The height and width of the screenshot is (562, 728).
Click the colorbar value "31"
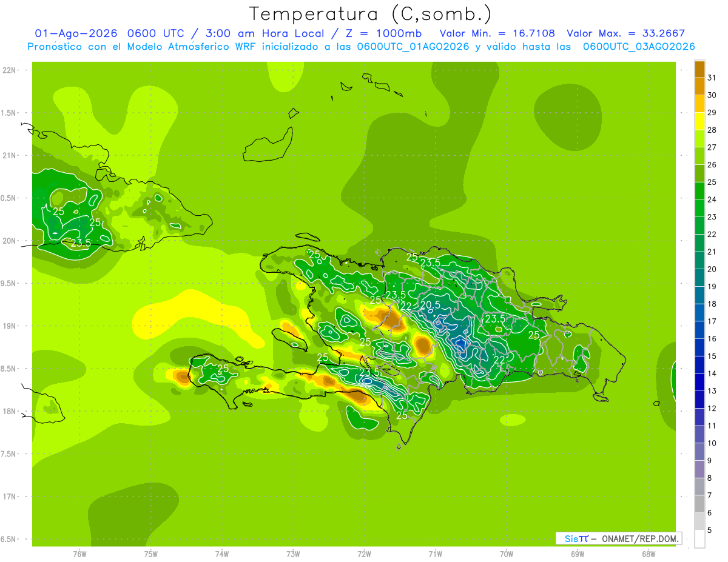tap(712, 78)
